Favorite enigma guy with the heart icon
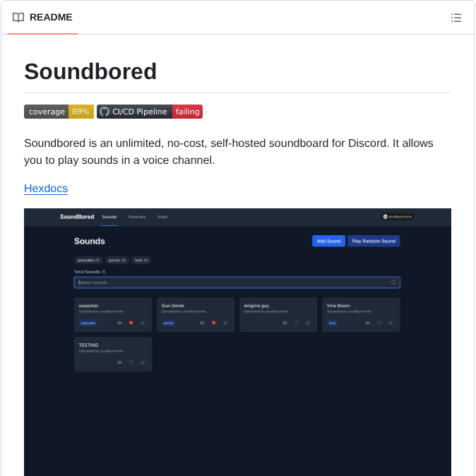The image size is (476, 476). 297,323
